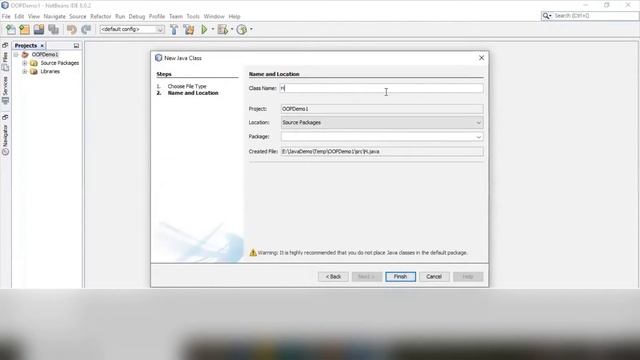Open the Tools menu

point(193,17)
